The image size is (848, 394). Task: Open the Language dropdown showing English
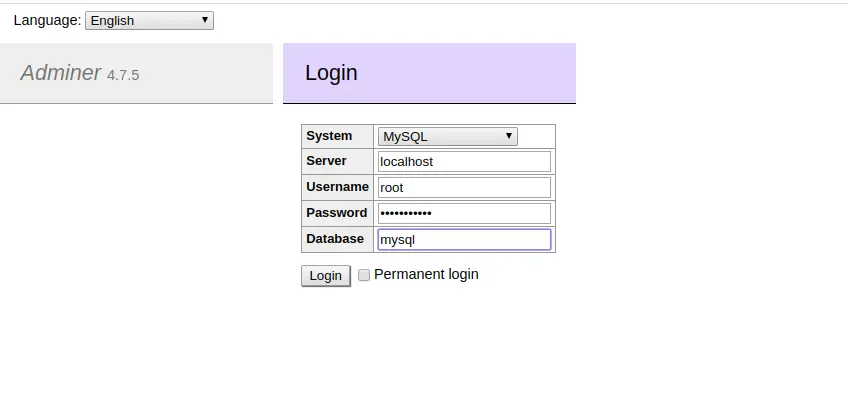pos(149,21)
